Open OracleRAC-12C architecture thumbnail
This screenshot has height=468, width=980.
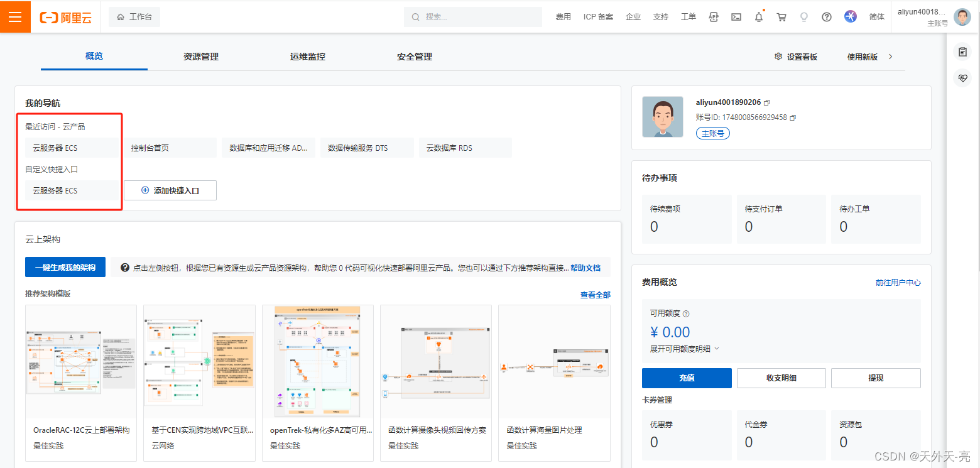[81, 362]
